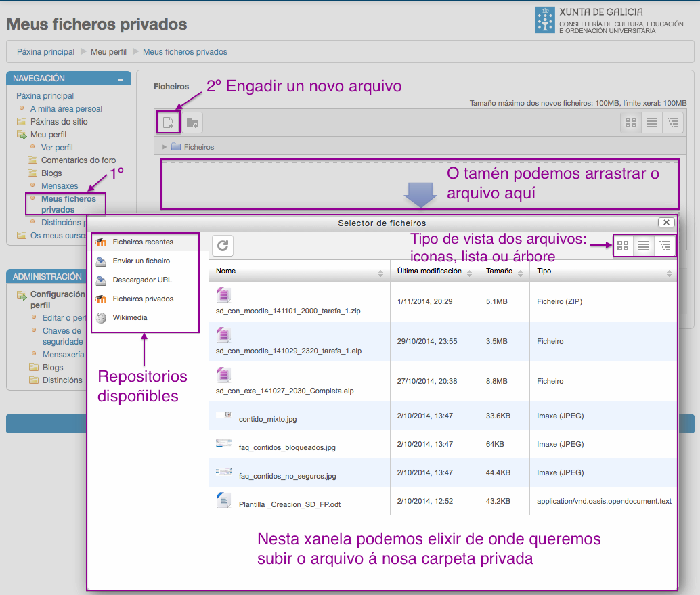Viewport: 700px width, 595px height.
Task: Switch file selector to árbore (tree) view
Action: click(664, 245)
